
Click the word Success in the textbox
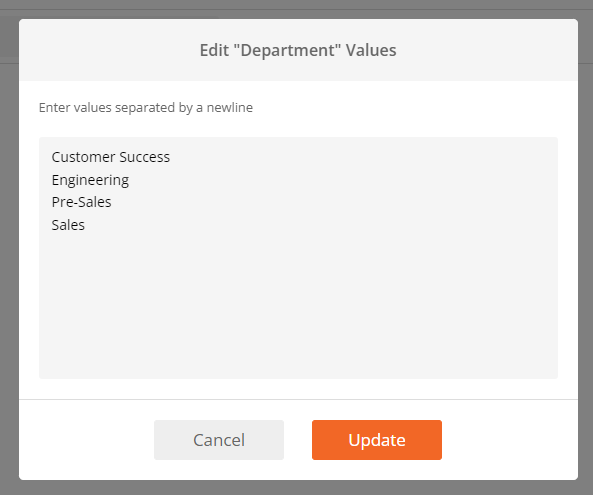[x=144, y=157]
